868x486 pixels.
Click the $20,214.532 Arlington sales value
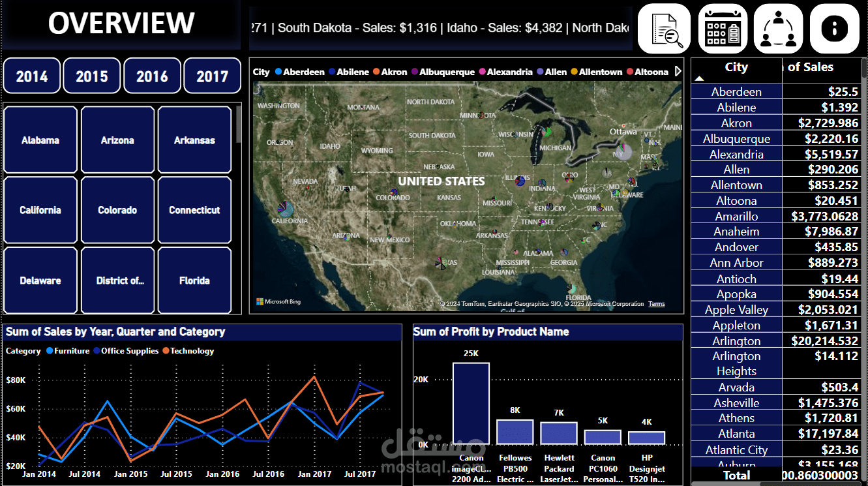point(825,341)
